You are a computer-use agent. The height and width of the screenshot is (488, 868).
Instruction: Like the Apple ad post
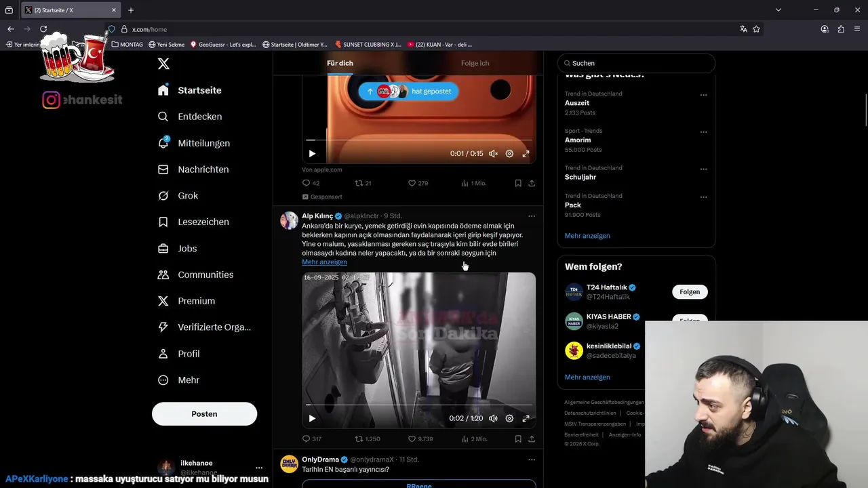pyautogui.click(x=418, y=183)
